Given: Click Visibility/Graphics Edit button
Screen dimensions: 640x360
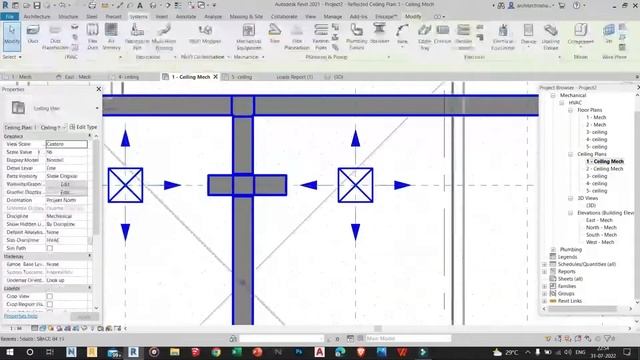Looking at the screenshot, I should pos(65,184).
